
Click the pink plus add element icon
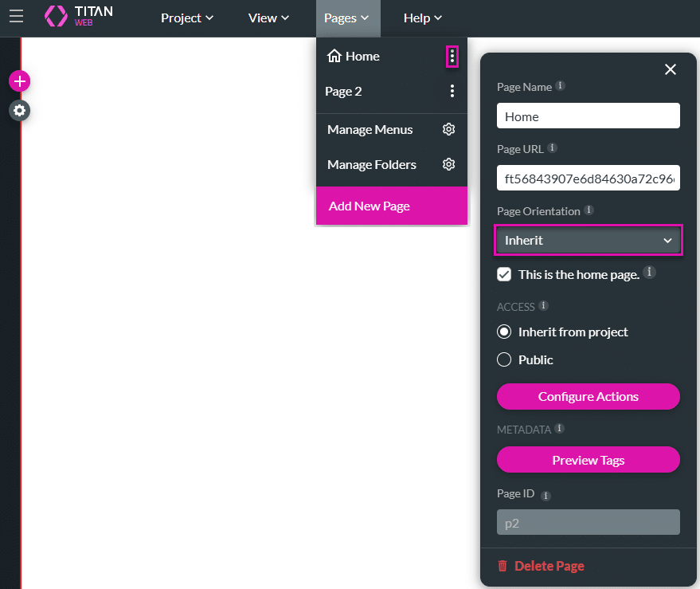pos(20,80)
